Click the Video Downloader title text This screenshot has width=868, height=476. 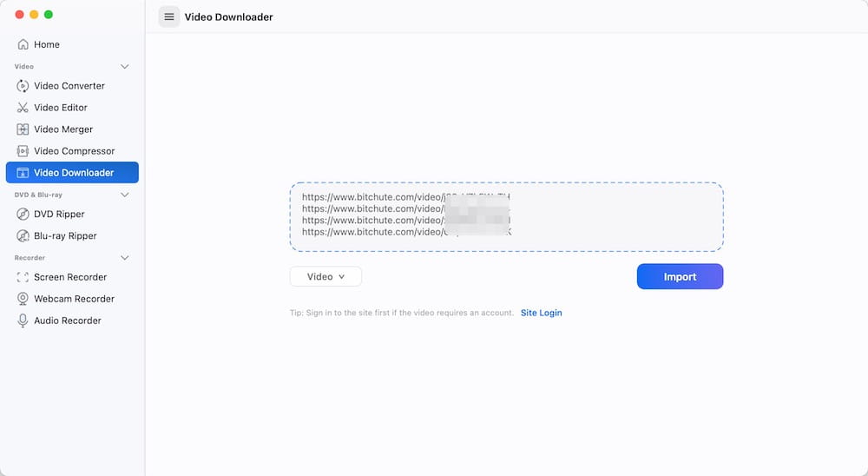click(228, 17)
